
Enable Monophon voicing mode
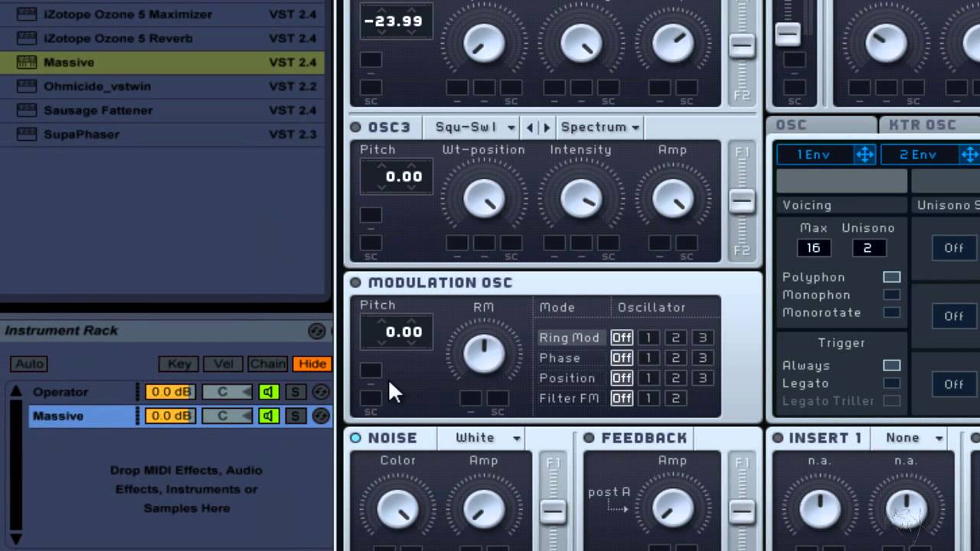[891, 295]
